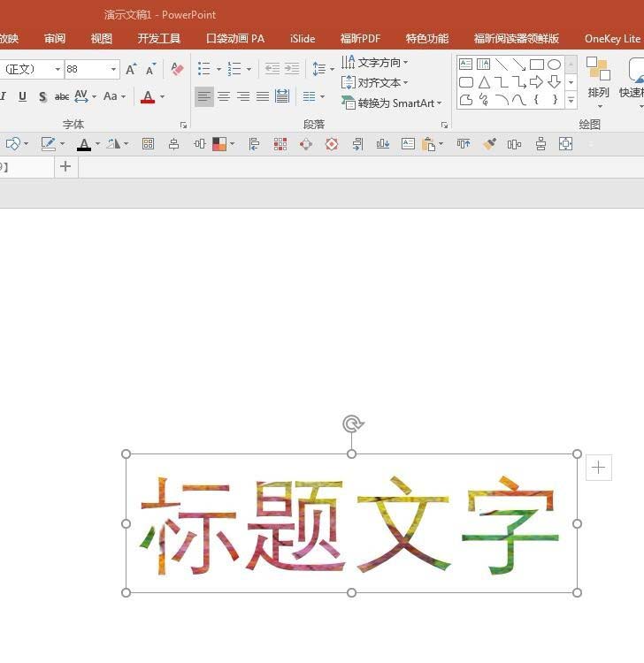644x663 pixels.
Task: Click the chart elements plus button beside text box
Action: pyautogui.click(x=598, y=468)
